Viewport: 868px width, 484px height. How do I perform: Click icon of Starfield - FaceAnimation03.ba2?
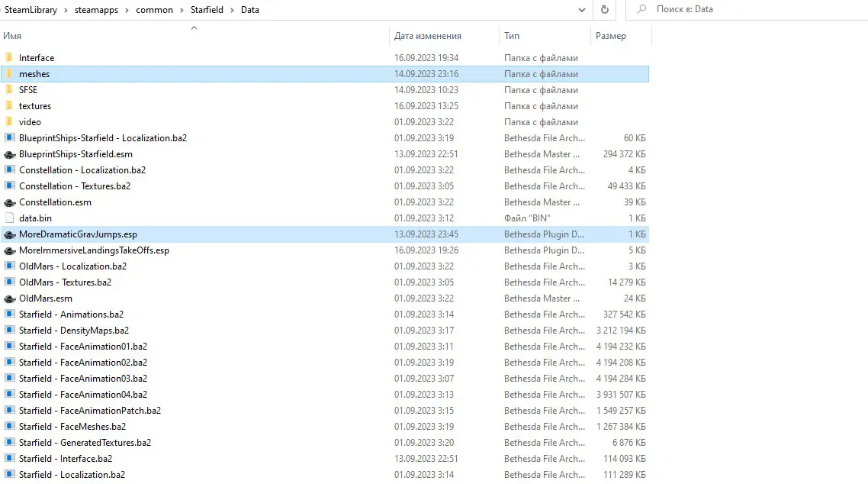pos(9,379)
